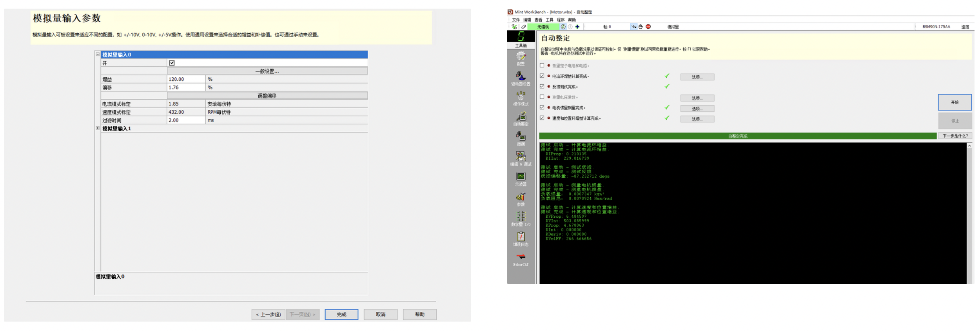Image resolution: width=980 pixels, height=331 pixels.
Task: Click the blue plus icon in toolbar
Action: click(577, 27)
